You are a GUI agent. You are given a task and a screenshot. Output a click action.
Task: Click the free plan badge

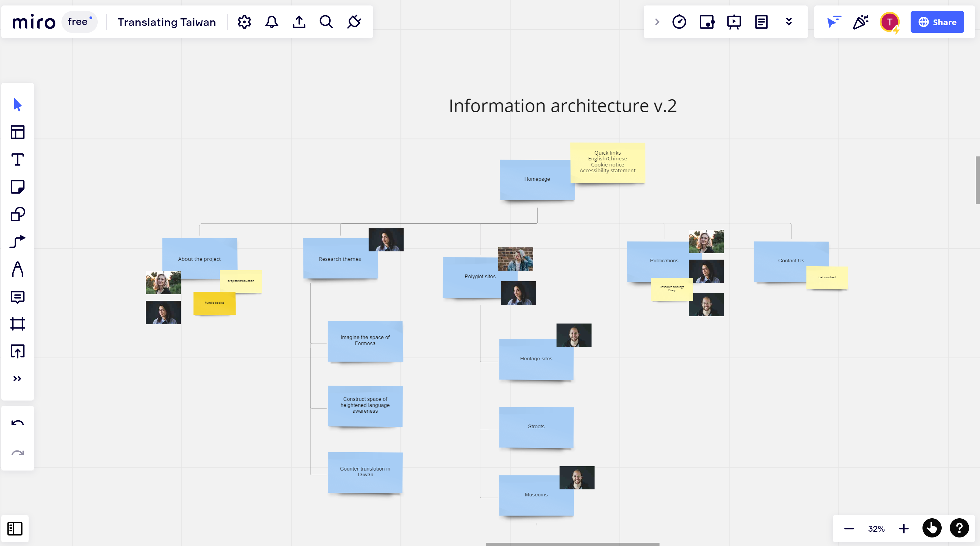coord(79,22)
